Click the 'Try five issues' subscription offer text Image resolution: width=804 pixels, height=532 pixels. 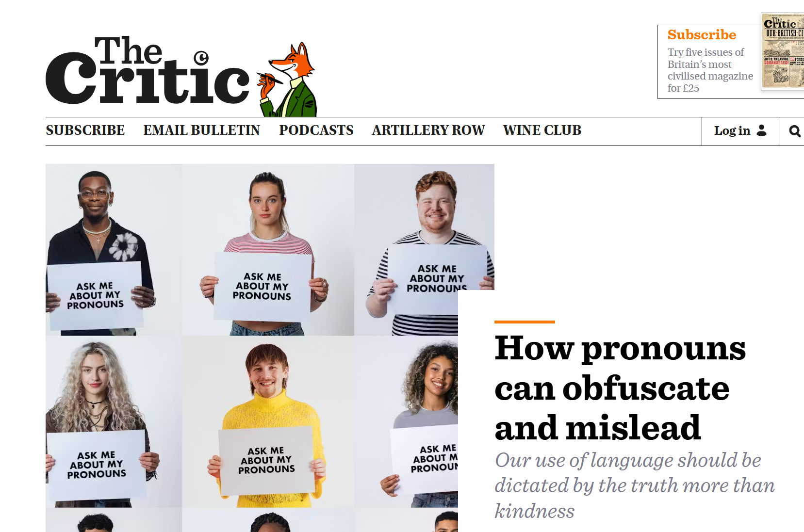tap(710, 70)
